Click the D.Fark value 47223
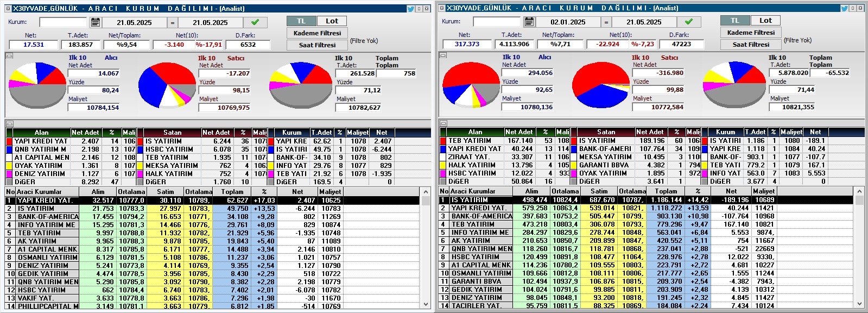 682,44
